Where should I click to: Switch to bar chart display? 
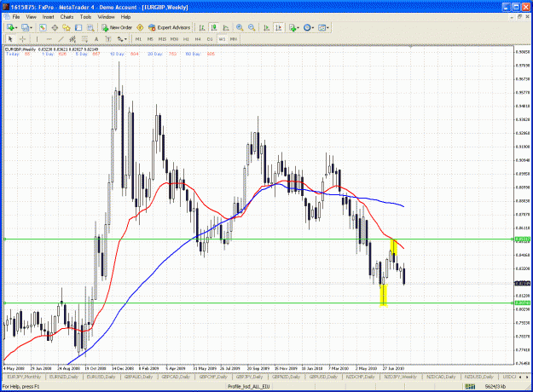[202, 28]
